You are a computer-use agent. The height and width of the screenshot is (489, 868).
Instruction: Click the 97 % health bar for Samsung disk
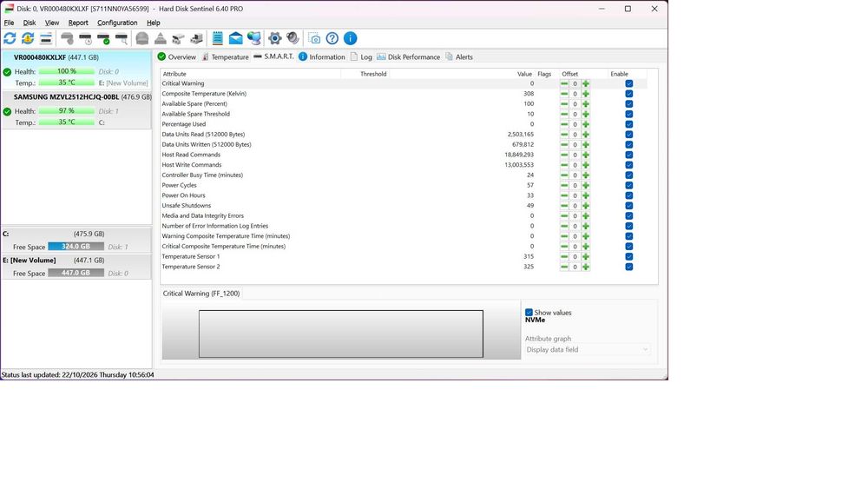pyautogui.click(x=67, y=111)
